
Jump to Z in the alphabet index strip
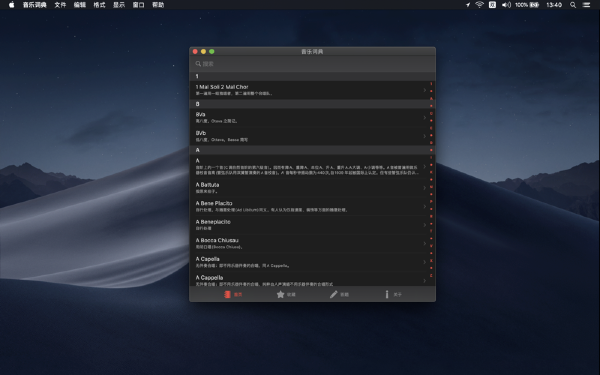coord(431,276)
